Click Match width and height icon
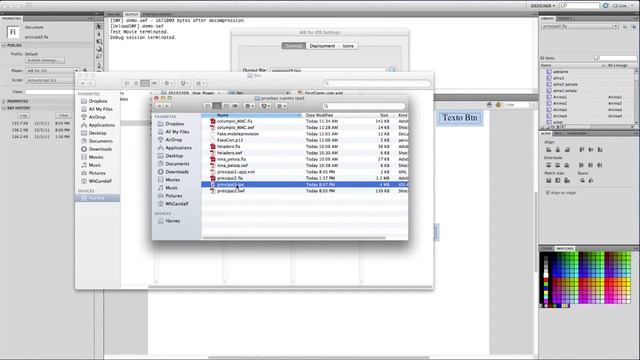This screenshot has width=640, height=360. coord(567,180)
